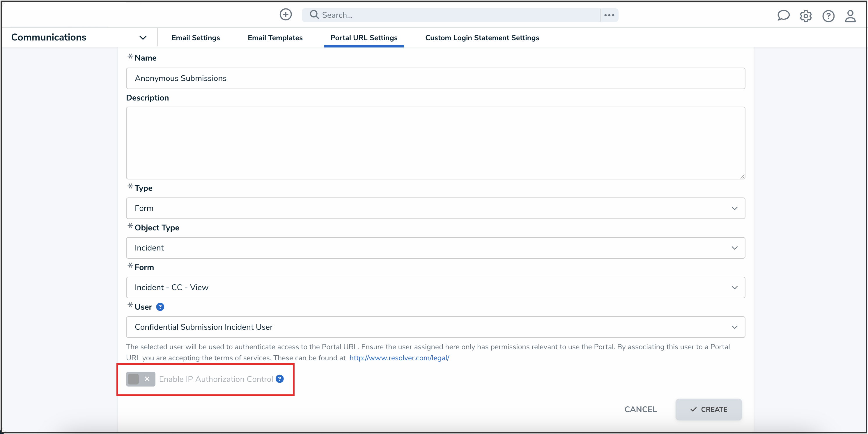Open the chat messages panel
Image resolution: width=868 pixels, height=434 pixels.
783,15
